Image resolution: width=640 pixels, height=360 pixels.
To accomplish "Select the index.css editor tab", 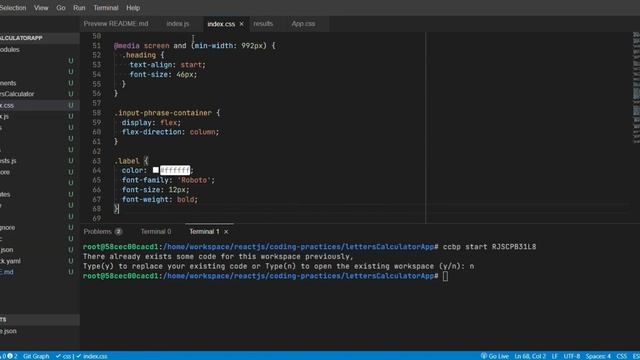I will (x=221, y=24).
